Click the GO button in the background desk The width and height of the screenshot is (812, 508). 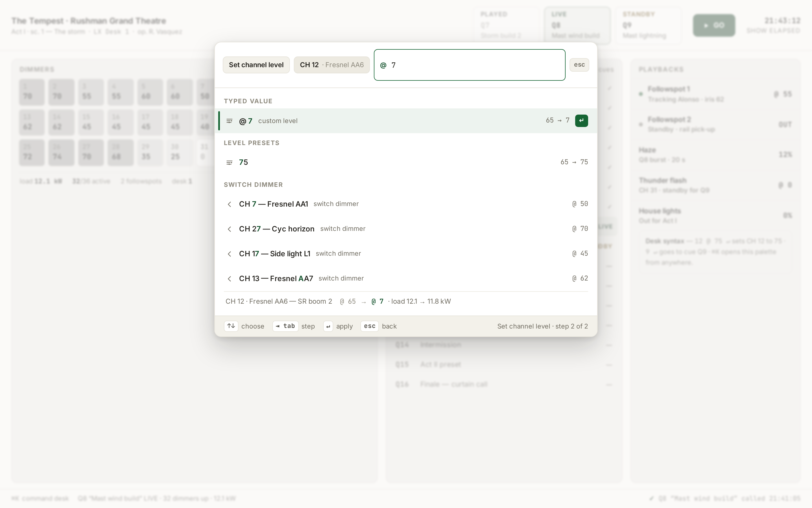point(714,25)
